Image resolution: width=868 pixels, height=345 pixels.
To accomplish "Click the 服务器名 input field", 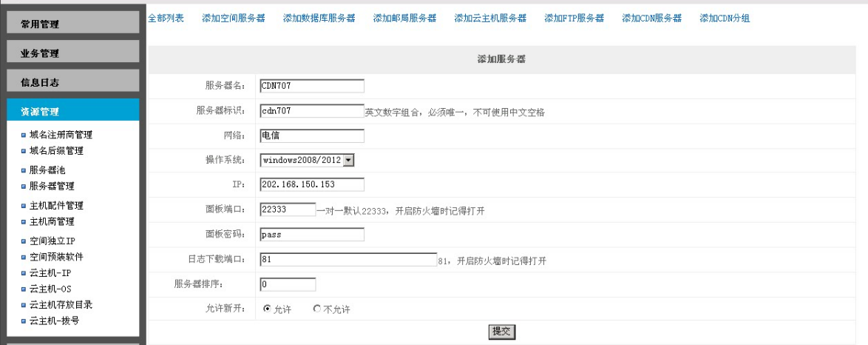I will coord(312,86).
